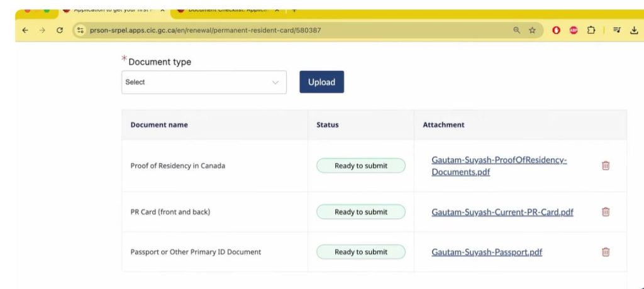Open site information icon in address bar
The height and width of the screenshot is (289, 644).
point(80,30)
